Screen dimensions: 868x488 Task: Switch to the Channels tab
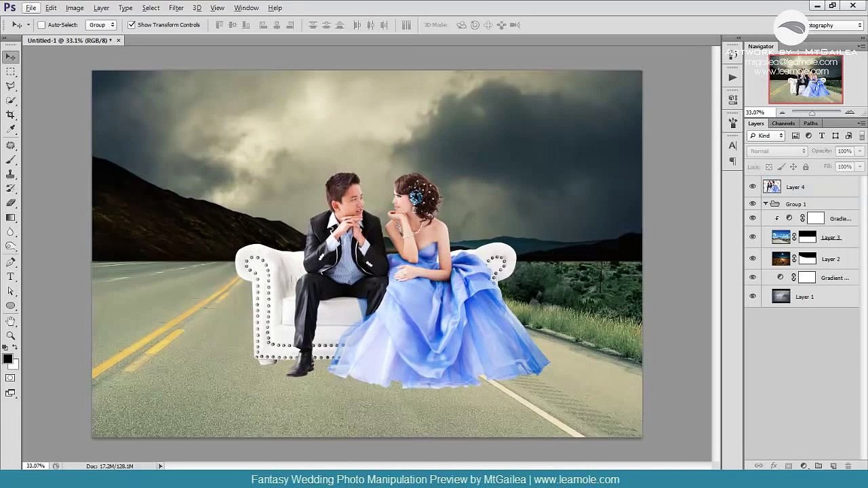(783, 123)
